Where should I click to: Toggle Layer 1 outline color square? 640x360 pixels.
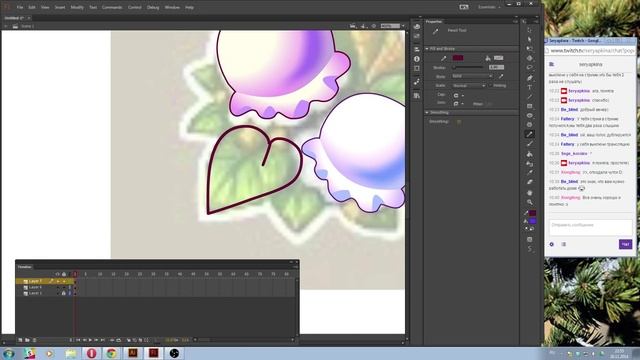coord(70,293)
